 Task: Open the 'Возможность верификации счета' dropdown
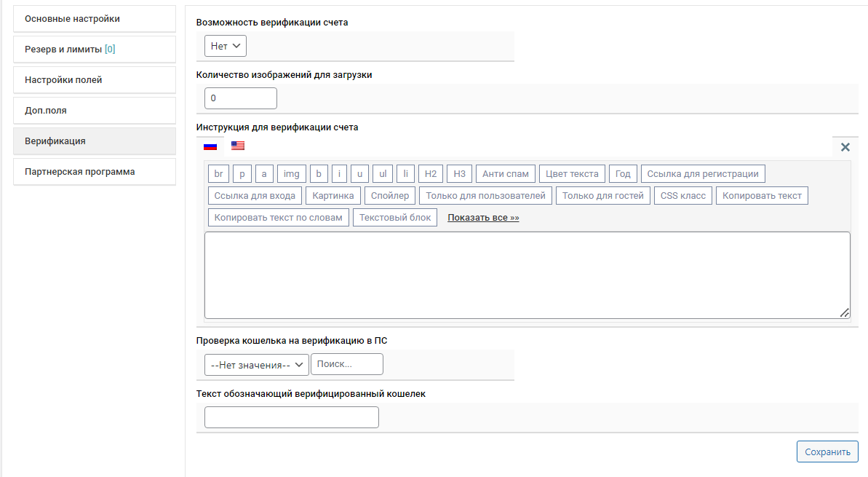point(226,46)
